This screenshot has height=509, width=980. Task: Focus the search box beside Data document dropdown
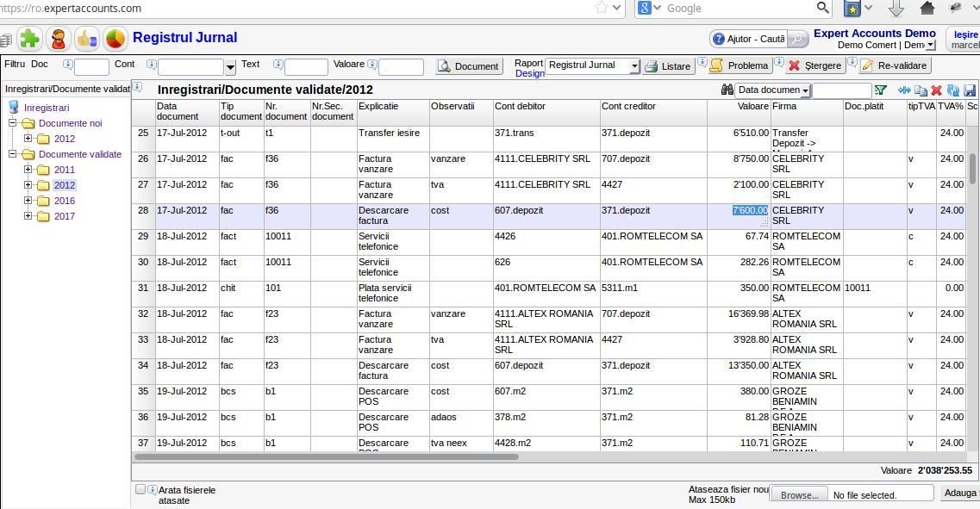841,90
